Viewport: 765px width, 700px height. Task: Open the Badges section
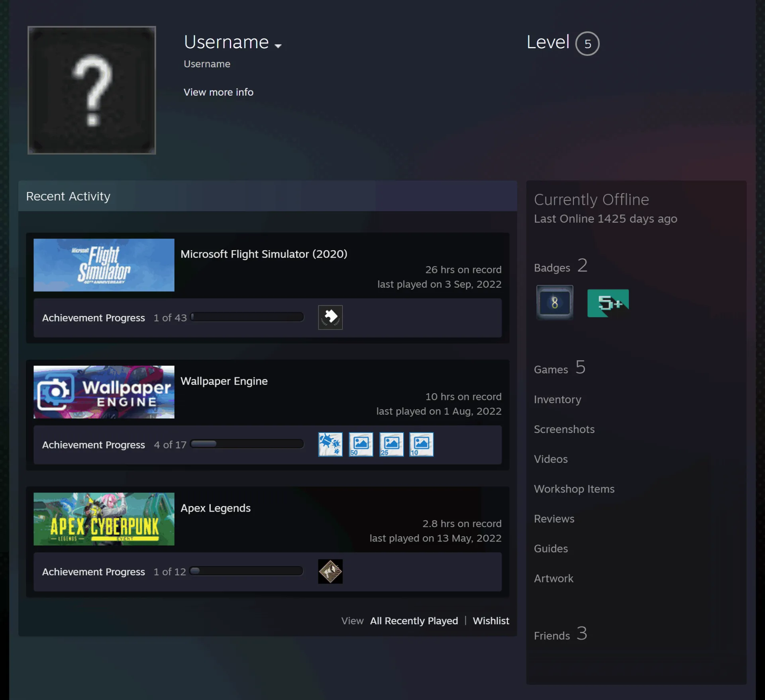coord(561,266)
